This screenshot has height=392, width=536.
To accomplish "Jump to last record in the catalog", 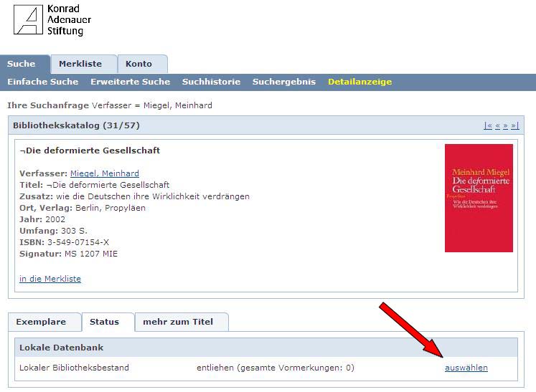I will (514, 125).
